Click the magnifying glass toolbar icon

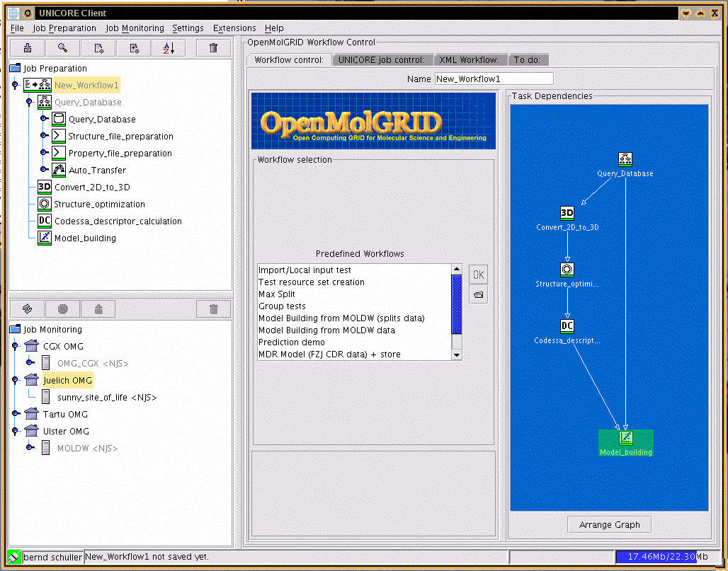tap(63, 48)
